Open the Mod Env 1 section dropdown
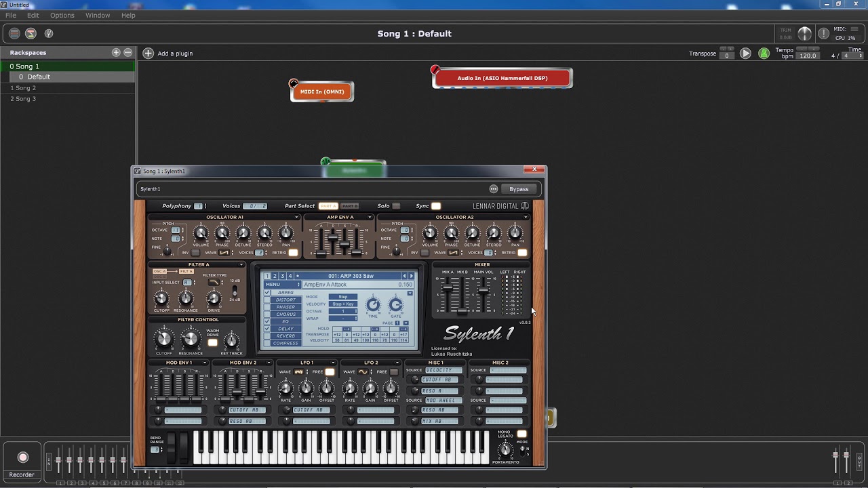This screenshot has width=868, height=488. pos(204,363)
